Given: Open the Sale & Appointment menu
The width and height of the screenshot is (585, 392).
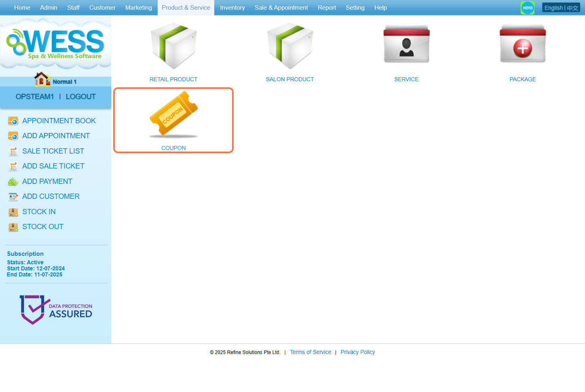Looking at the screenshot, I should point(281,8).
